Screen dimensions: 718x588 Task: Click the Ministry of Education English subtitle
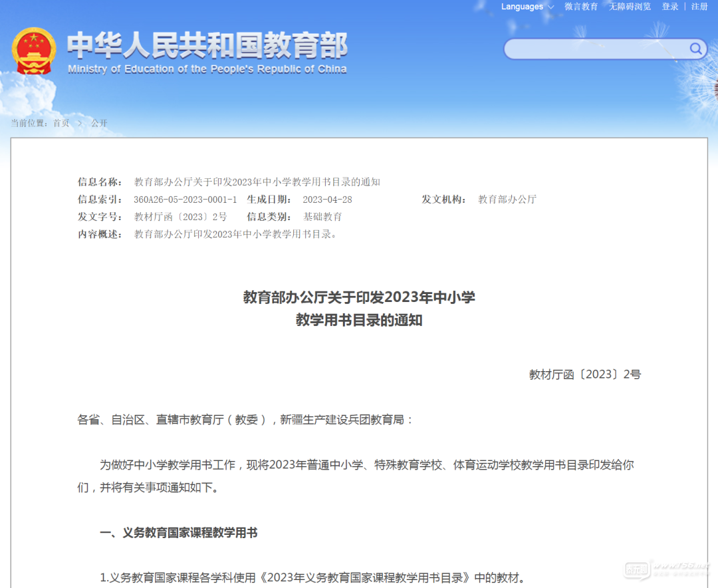click(x=207, y=69)
